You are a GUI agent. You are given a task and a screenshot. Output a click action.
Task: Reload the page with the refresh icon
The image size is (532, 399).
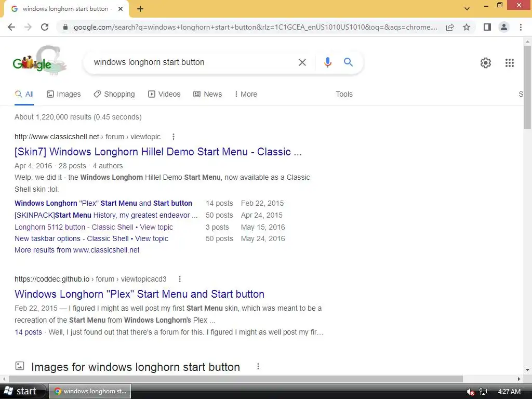click(45, 27)
